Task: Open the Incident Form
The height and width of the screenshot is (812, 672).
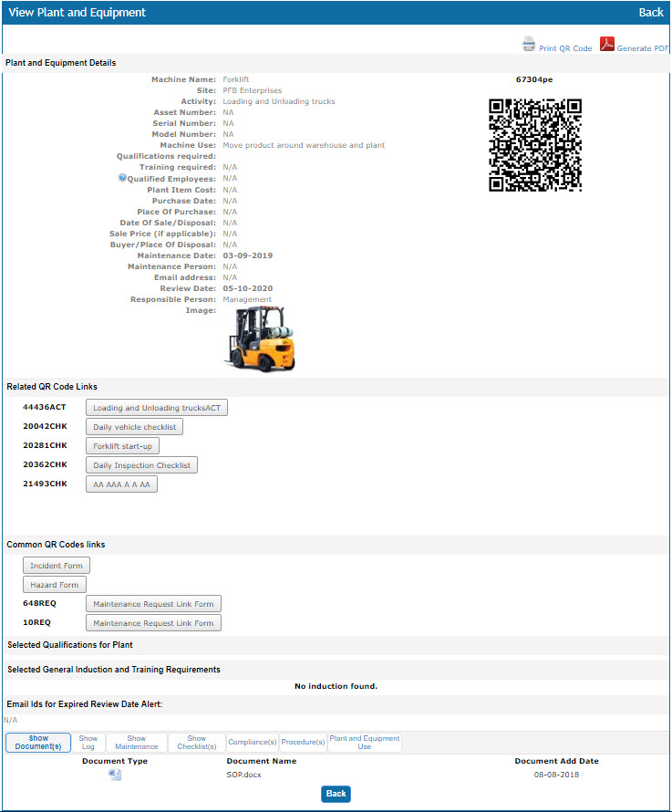Action: coord(57,566)
